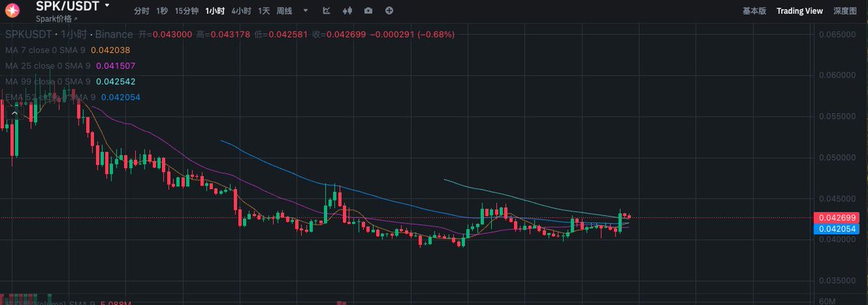Open the Spark价格 link

pyautogui.click(x=56, y=18)
